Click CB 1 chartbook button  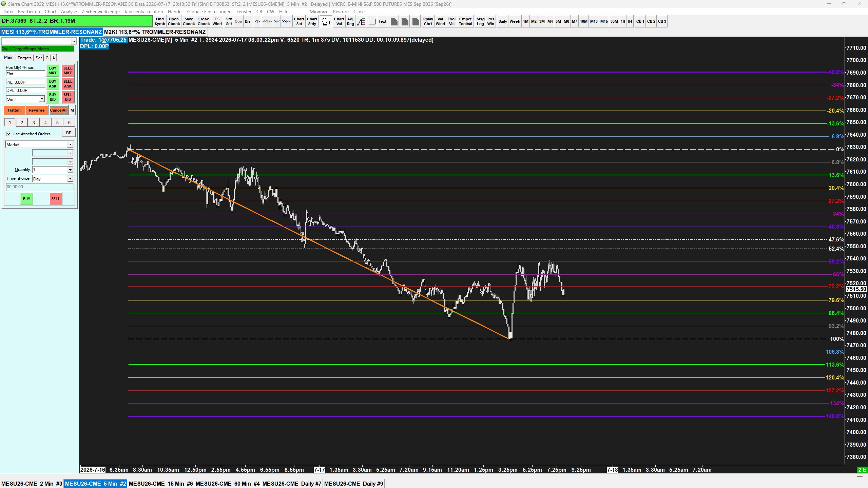tap(640, 22)
